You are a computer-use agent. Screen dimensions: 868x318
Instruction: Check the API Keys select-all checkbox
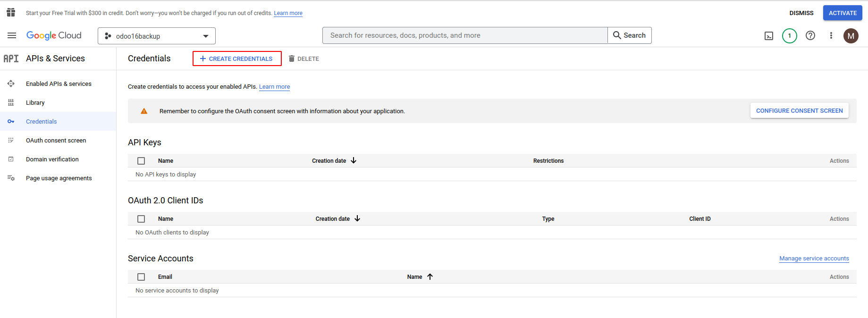click(x=141, y=161)
